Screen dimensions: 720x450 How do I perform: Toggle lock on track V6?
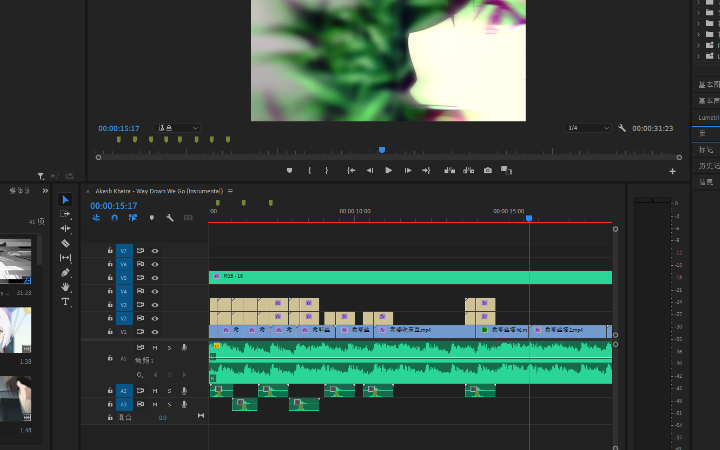[110, 264]
